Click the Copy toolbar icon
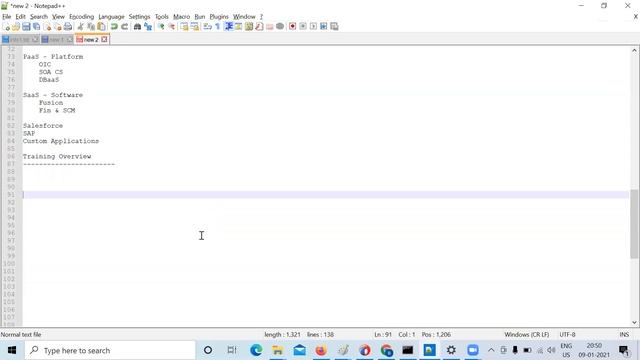 (x=91, y=27)
